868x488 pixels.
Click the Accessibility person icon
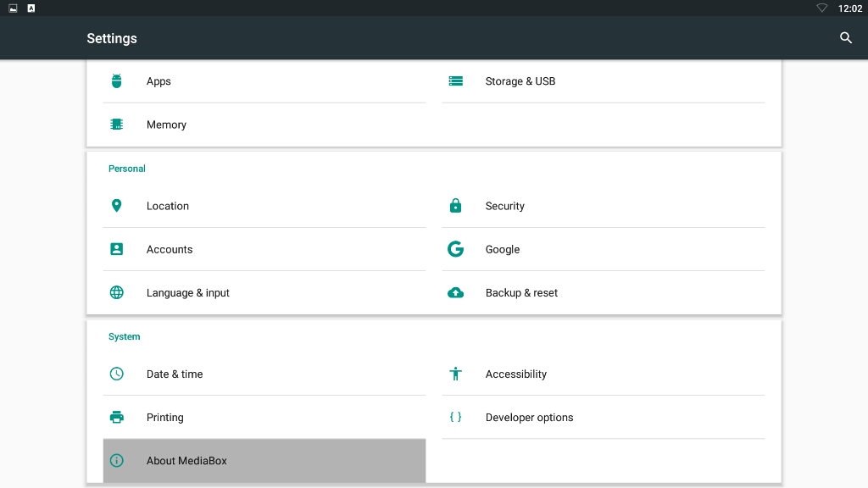pos(456,374)
